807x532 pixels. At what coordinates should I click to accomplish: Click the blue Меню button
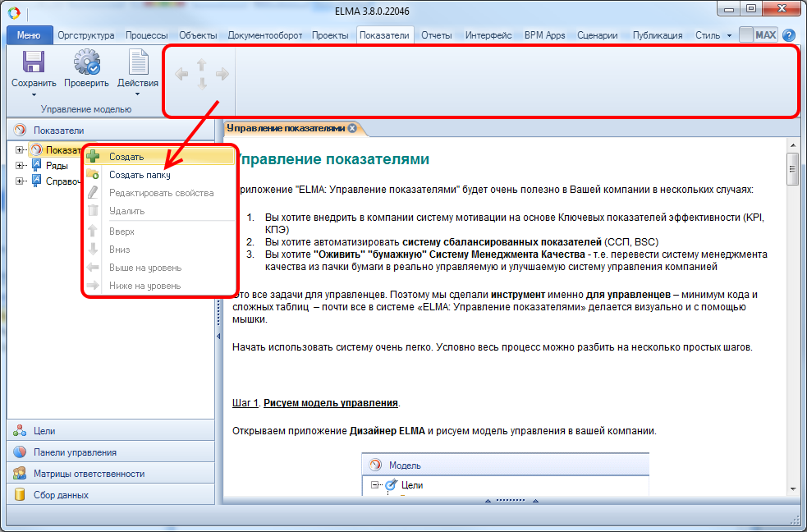(x=29, y=35)
